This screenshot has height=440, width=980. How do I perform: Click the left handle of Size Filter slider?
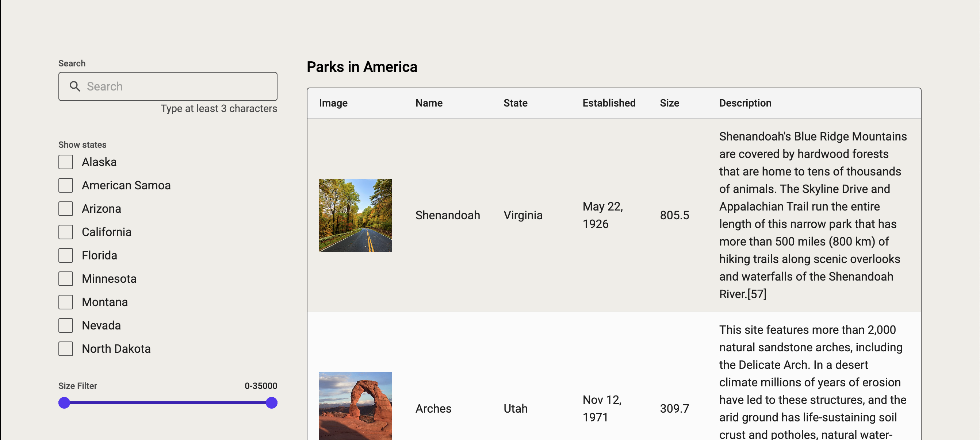64,403
